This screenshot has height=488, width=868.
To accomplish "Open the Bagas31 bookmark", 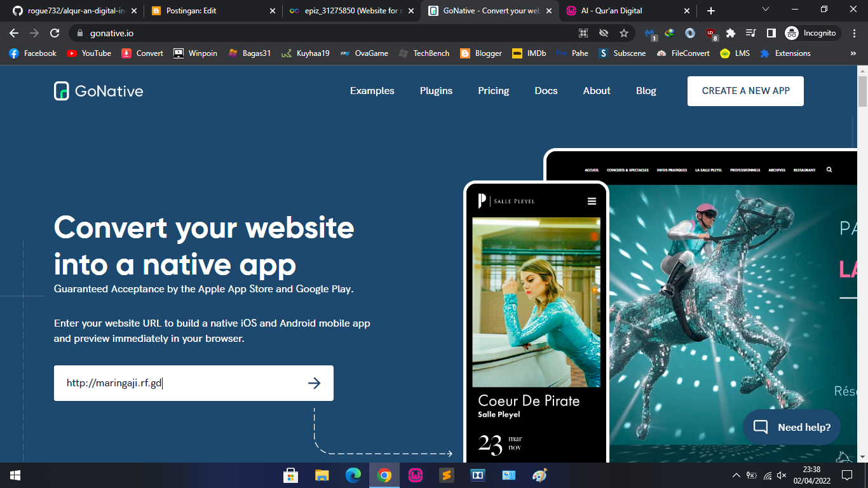I will [250, 53].
